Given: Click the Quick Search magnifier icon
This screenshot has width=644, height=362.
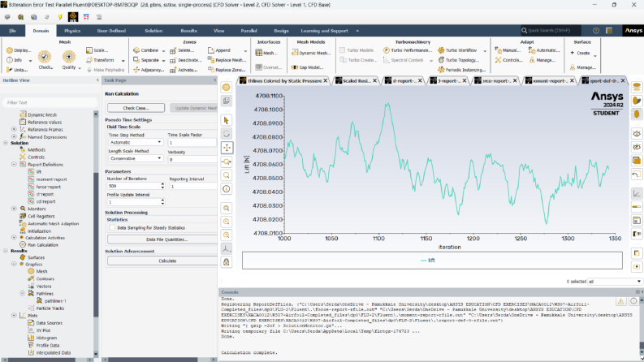Looking at the screenshot, I should [x=524, y=30].
